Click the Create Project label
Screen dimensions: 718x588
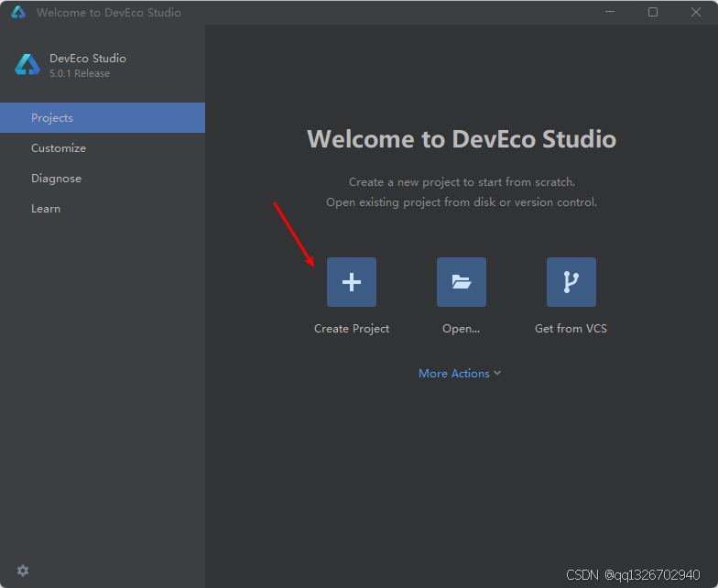352,329
